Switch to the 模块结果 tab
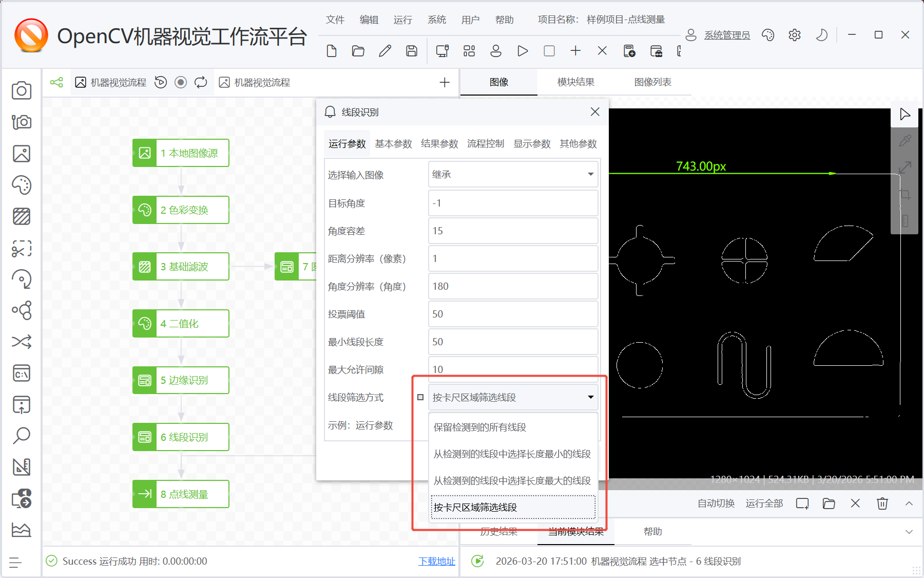 [x=576, y=82]
